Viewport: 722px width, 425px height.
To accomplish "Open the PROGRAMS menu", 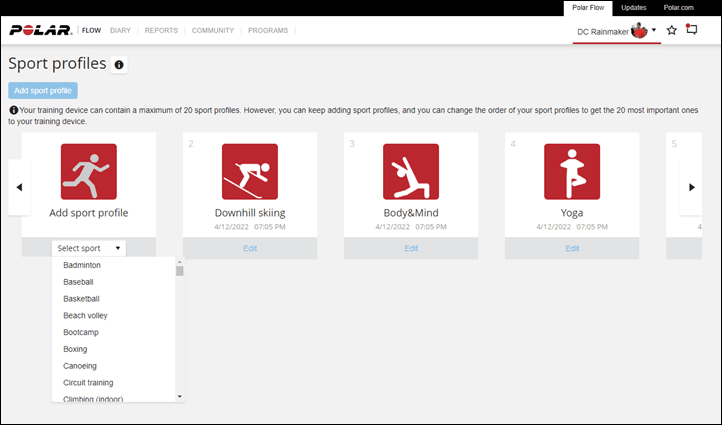I will tap(268, 30).
